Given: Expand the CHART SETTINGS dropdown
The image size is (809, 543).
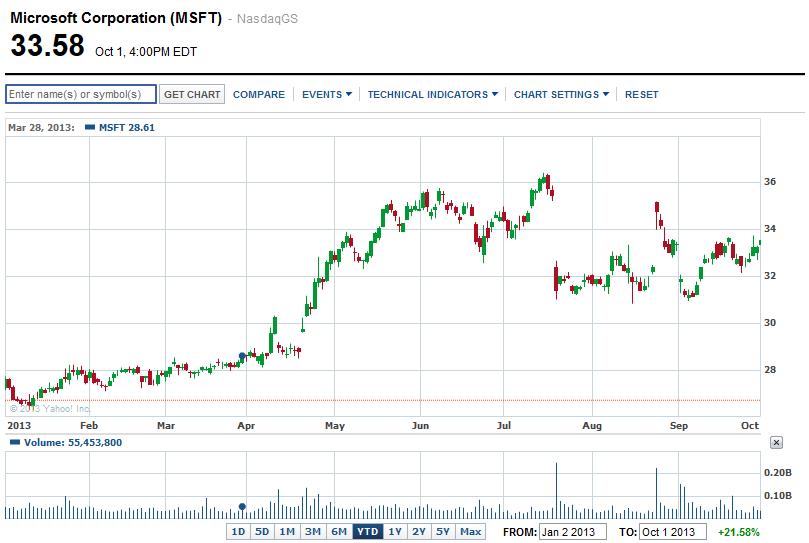Looking at the screenshot, I should (x=561, y=94).
